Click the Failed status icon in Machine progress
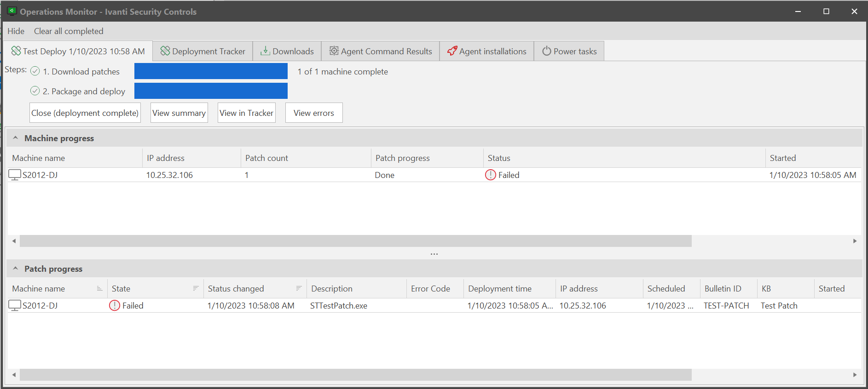Viewport: 868px width, 389px height. coord(491,175)
